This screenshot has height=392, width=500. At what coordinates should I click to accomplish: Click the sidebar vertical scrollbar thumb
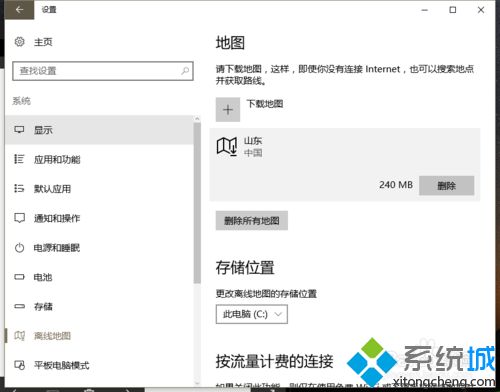pyautogui.click(x=197, y=203)
